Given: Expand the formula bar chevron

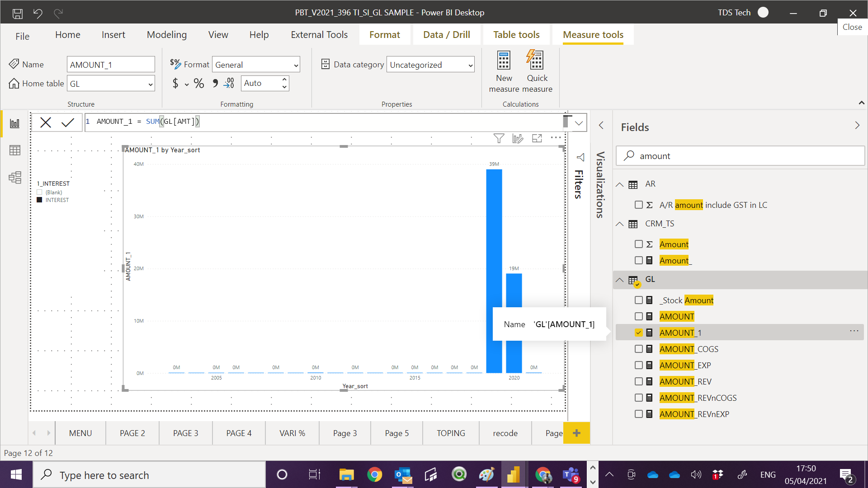Looking at the screenshot, I should (579, 123).
